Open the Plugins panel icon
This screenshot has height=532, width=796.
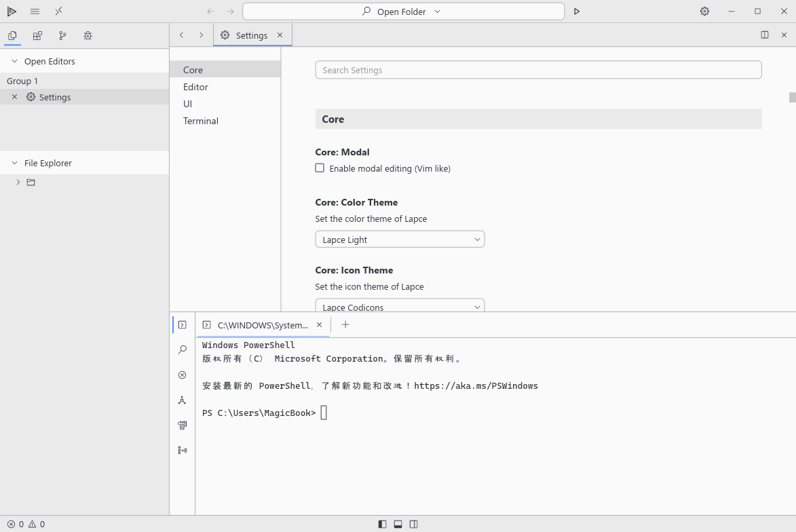click(x=37, y=35)
